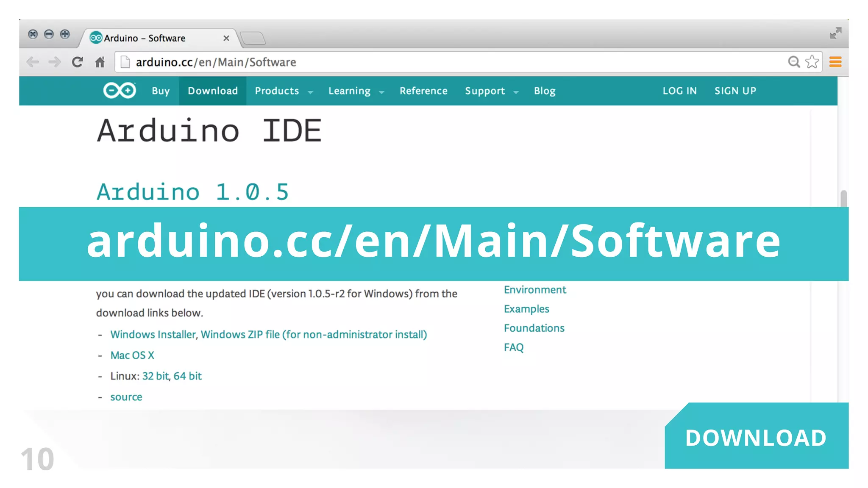The width and height of the screenshot is (868, 488).
Task: Open the Buy menu item
Action: click(161, 91)
